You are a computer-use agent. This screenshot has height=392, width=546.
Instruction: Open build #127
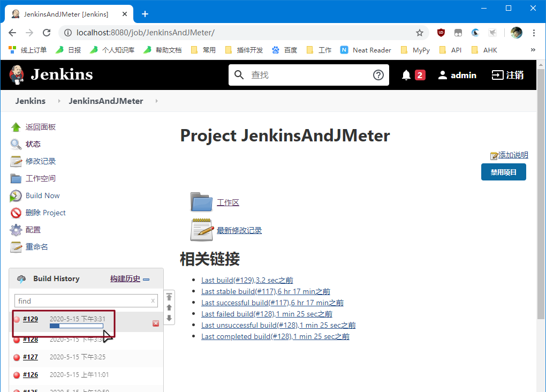(31, 357)
